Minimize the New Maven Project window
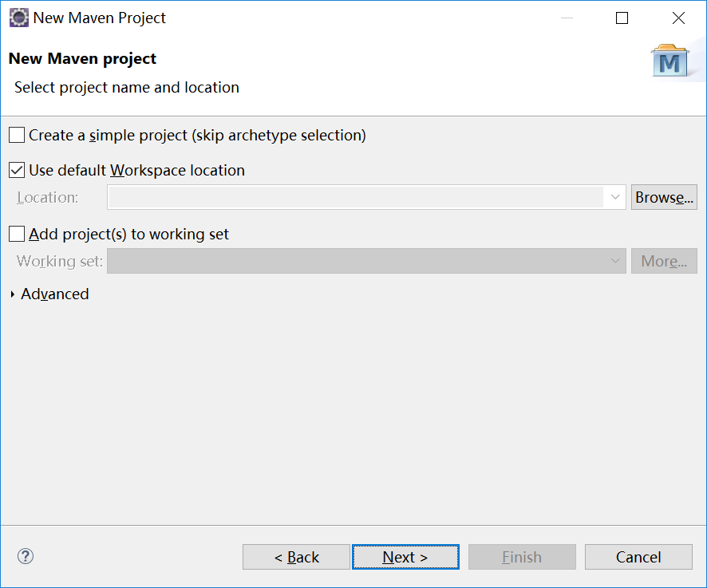Screen dimensions: 707x588 coord(567,18)
